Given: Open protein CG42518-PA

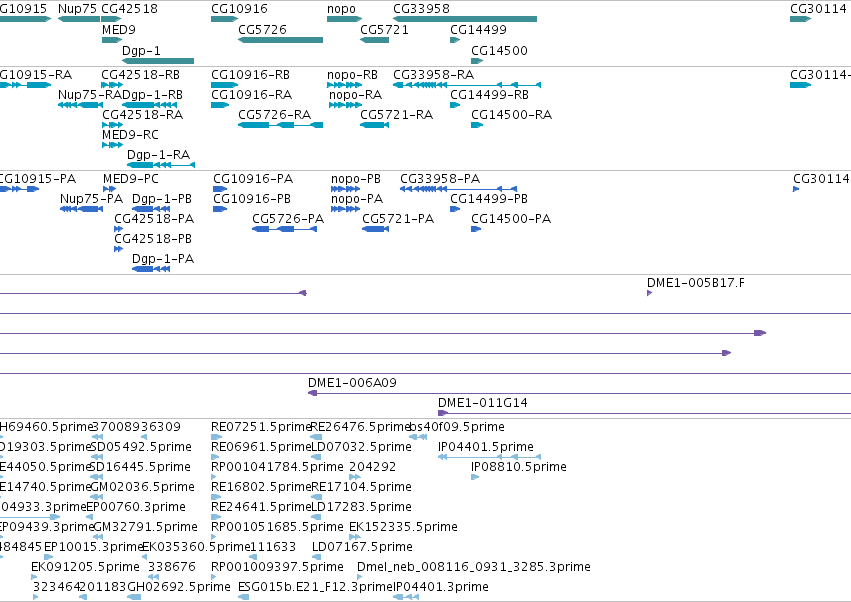Looking at the screenshot, I should pos(154,219).
